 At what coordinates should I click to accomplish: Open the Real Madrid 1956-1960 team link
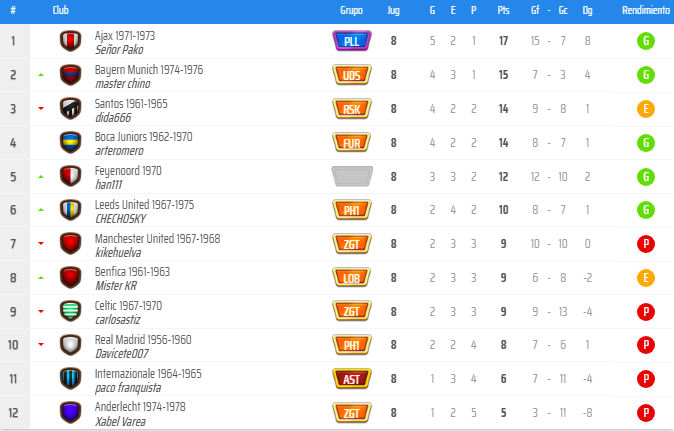click(143, 339)
